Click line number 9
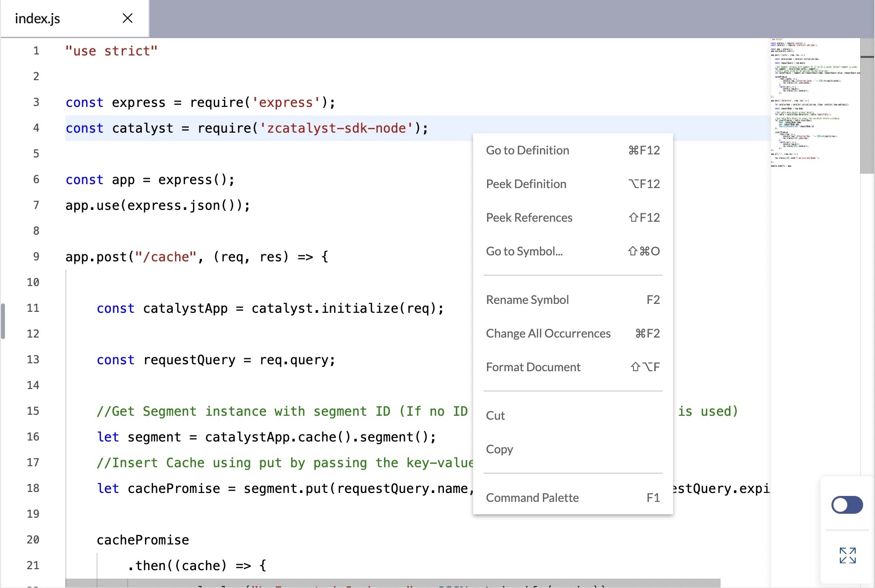The height and width of the screenshot is (588, 875). pos(36,256)
